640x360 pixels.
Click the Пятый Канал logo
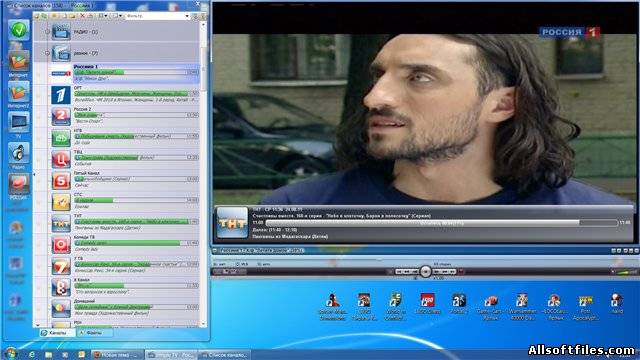61,180
